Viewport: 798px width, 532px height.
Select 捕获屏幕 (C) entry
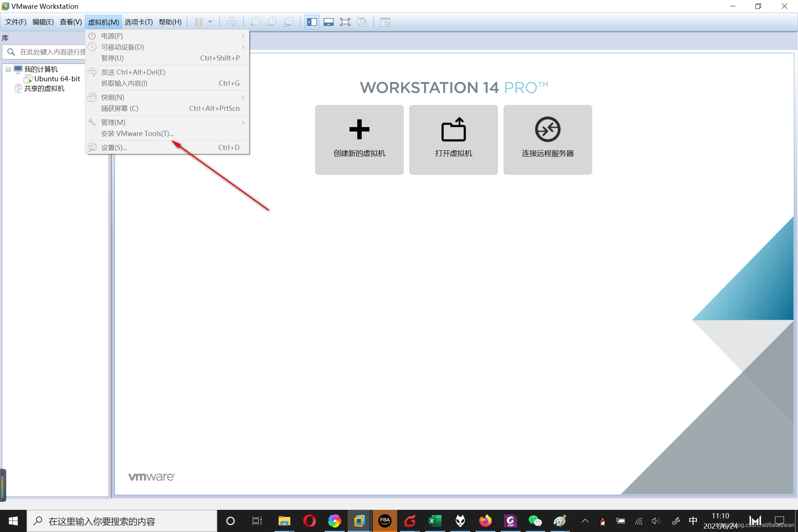(167, 108)
